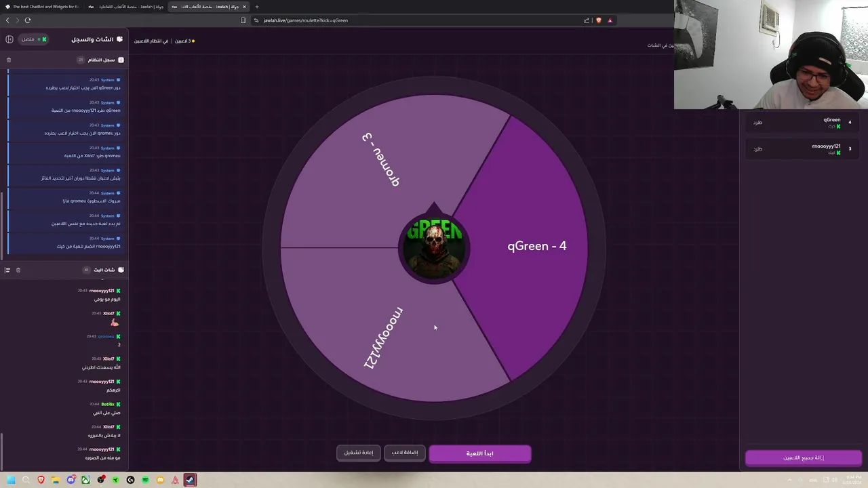This screenshot has width=868, height=488.
Task: Open Spotify from the taskbar
Action: coord(145,480)
